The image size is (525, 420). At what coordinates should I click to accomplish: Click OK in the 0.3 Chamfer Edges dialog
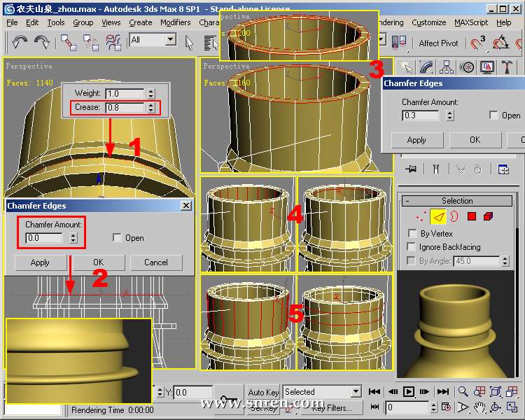pyautogui.click(x=475, y=140)
